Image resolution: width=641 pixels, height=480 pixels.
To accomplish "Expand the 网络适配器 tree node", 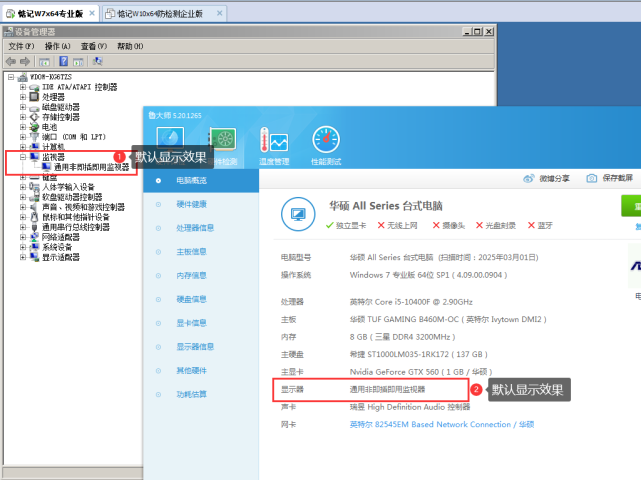I will pyautogui.click(x=23, y=237).
